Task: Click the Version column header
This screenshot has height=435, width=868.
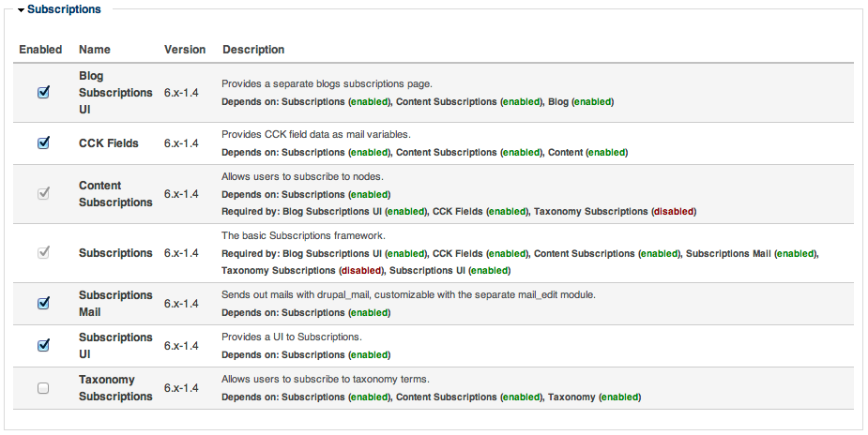Action: click(185, 50)
